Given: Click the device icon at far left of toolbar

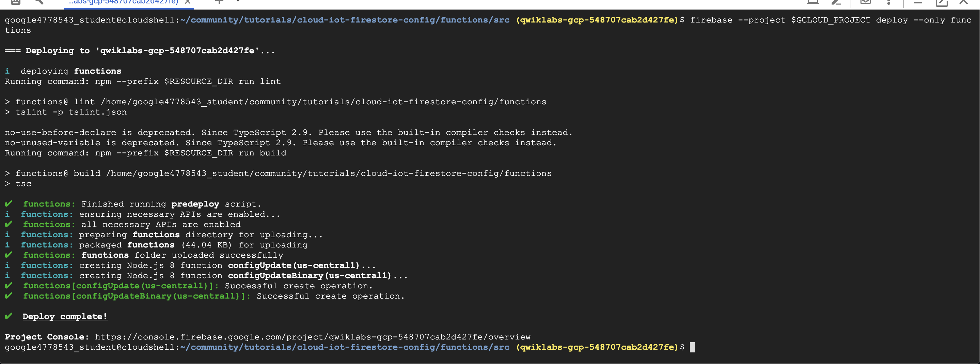Looking at the screenshot, I should [16, 3].
